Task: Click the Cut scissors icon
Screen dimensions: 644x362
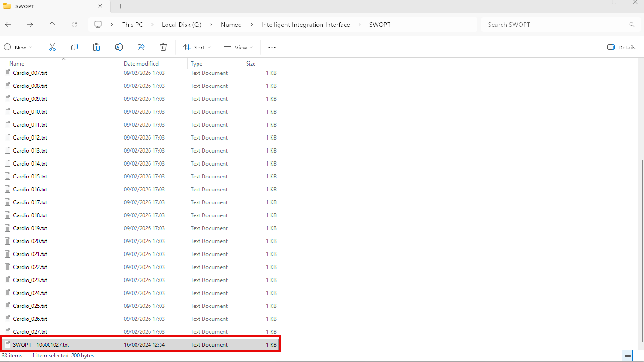Action: 52,47
